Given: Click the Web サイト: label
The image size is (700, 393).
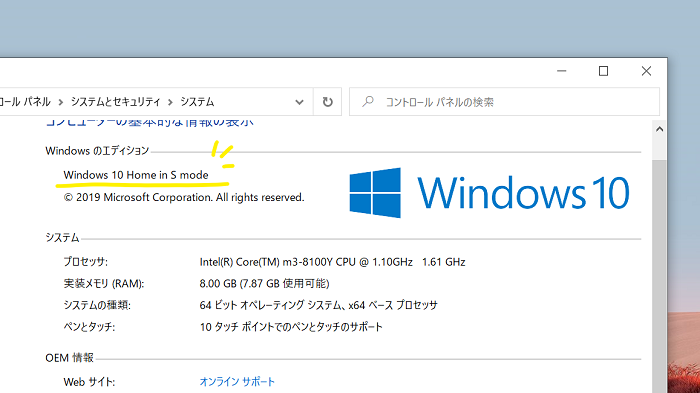Looking at the screenshot, I should [89, 382].
